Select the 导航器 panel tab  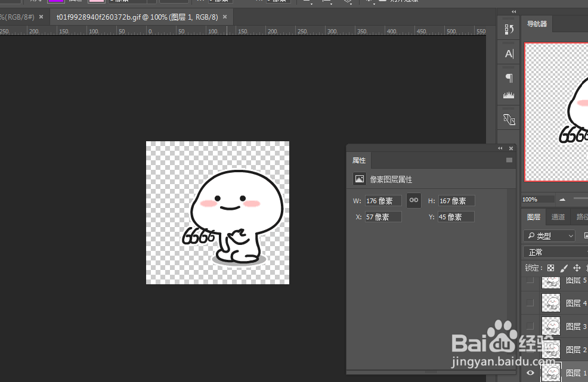537,24
